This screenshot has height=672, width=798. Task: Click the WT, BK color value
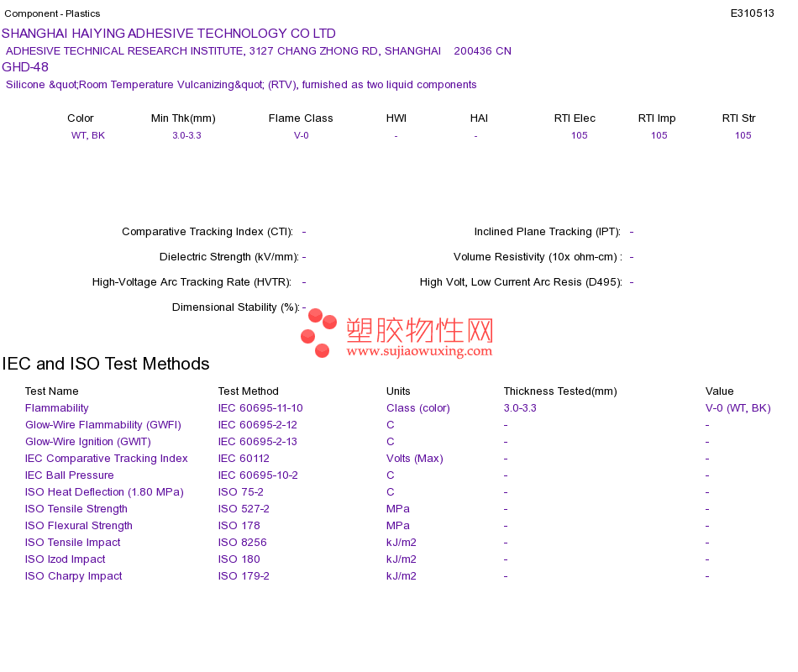[88, 135]
